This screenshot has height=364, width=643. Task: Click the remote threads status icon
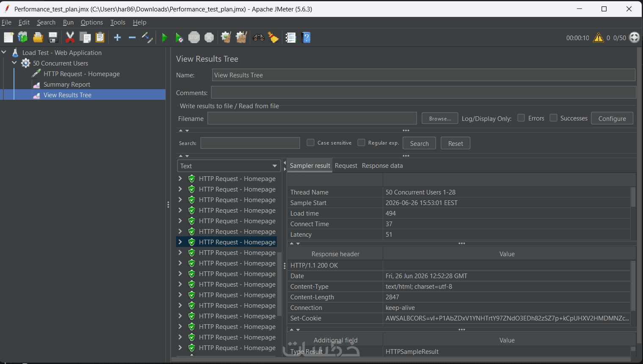click(x=634, y=38)
